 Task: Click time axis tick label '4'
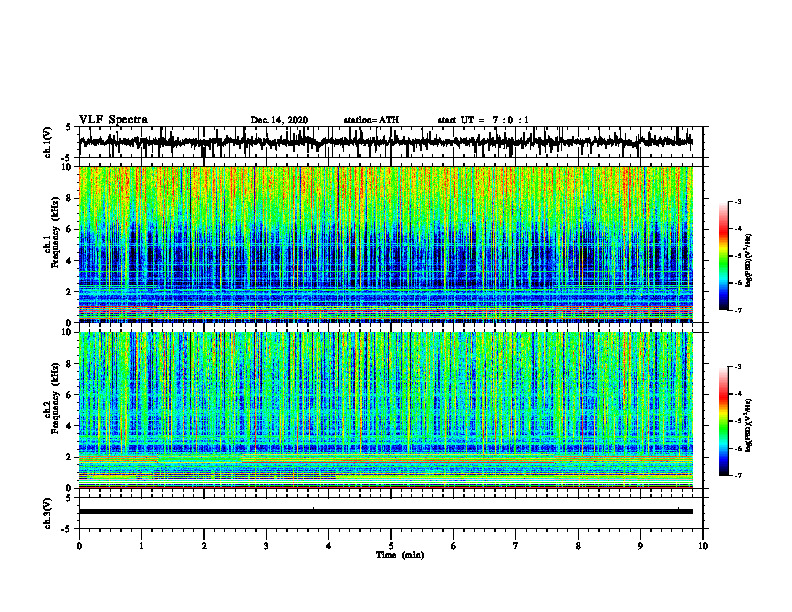[329, 546]
